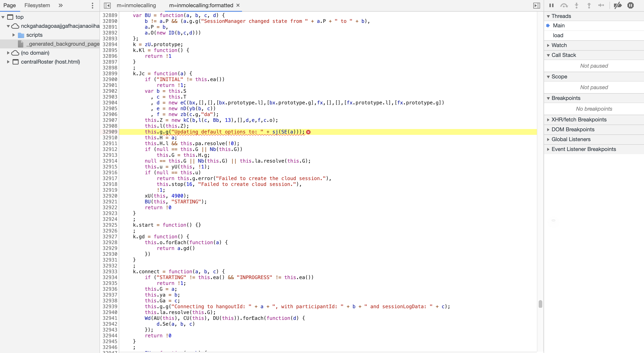Expand XHR/fetch Breakpoints section
Screen dimensions: 644x353
click(579, 119)
